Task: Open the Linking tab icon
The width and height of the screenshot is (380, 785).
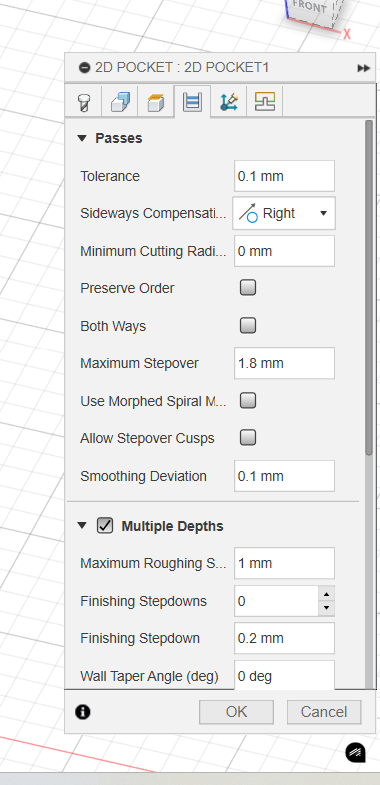Action: tap(228, 103)
